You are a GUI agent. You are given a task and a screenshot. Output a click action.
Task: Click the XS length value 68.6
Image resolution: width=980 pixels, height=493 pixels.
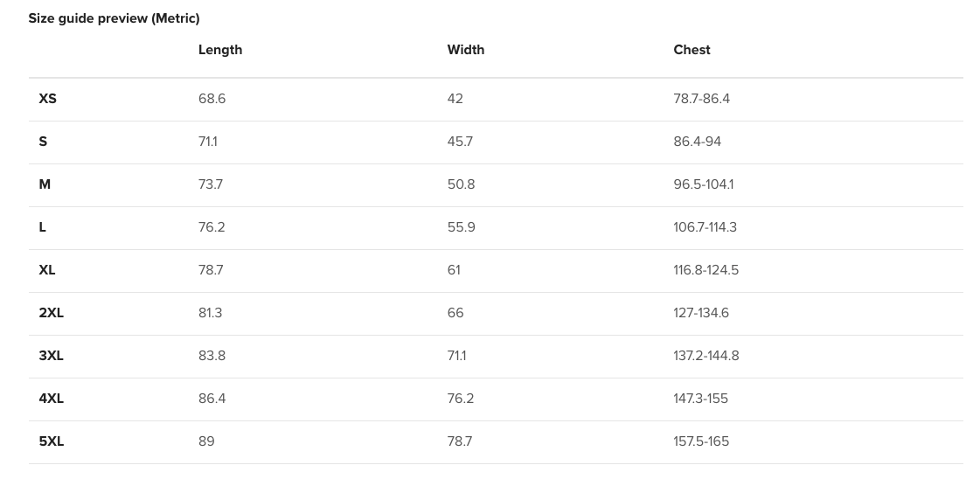212,99
